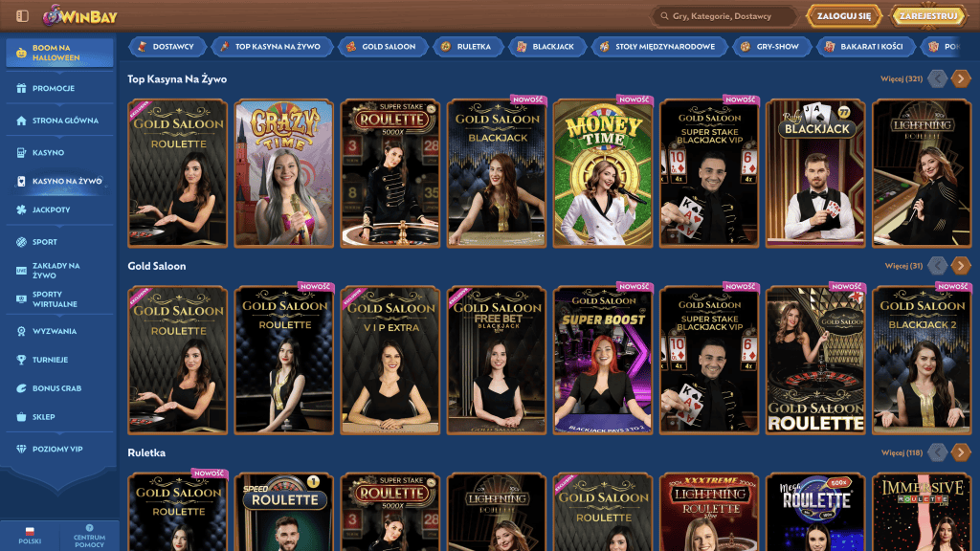
Task: Click the Centrum Pomocy help icon
Action: 89,527
